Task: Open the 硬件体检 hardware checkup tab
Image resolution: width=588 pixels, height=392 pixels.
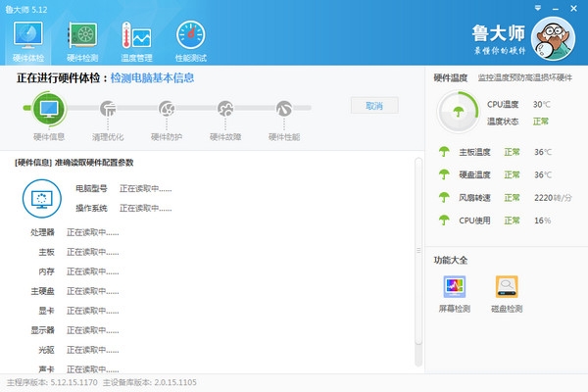Action: click(x=27, y=41)
